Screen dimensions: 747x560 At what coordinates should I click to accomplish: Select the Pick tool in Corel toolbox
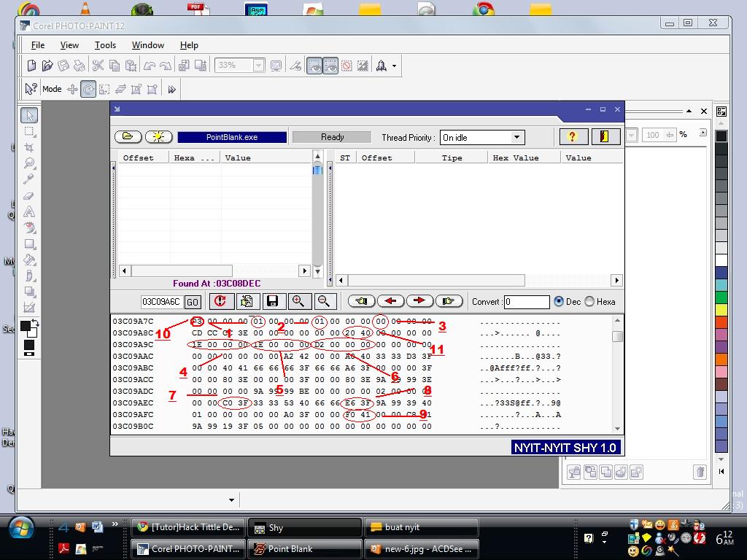point(29,116)
